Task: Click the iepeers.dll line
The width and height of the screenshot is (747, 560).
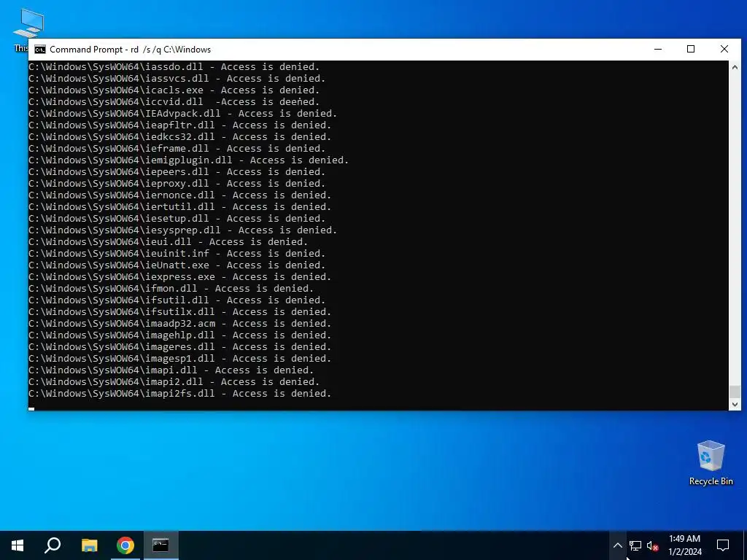Action: pos(177,172)
